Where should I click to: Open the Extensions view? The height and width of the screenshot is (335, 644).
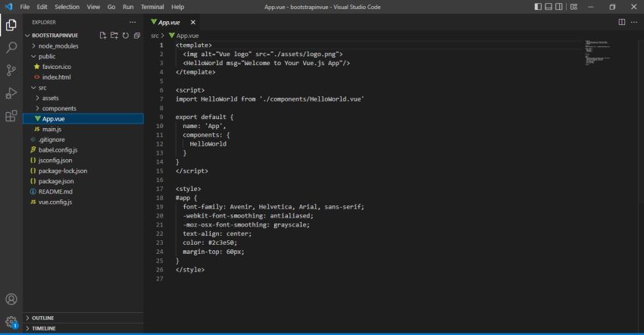pos(11,116)
